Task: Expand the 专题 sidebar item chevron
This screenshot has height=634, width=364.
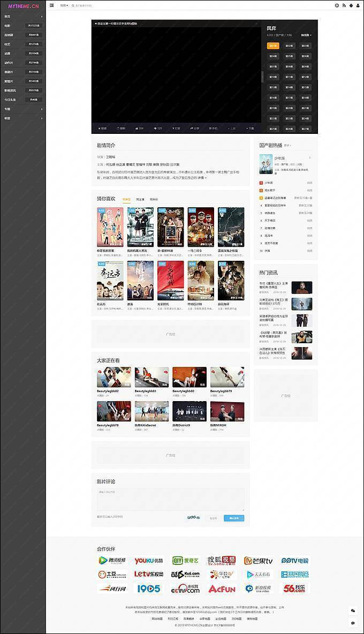Action: pos(42,109)
